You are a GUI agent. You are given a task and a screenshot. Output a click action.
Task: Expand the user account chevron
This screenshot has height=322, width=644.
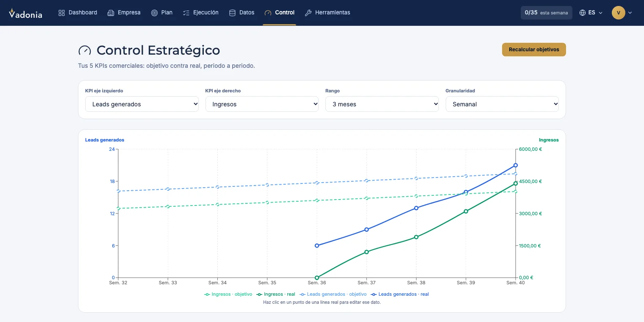pyautogui.click(x=630, y=13)
